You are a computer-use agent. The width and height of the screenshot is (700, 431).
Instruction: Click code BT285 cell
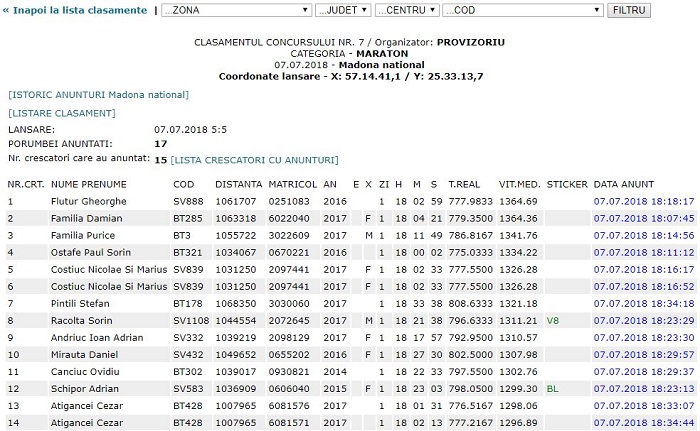click(188, 218)
